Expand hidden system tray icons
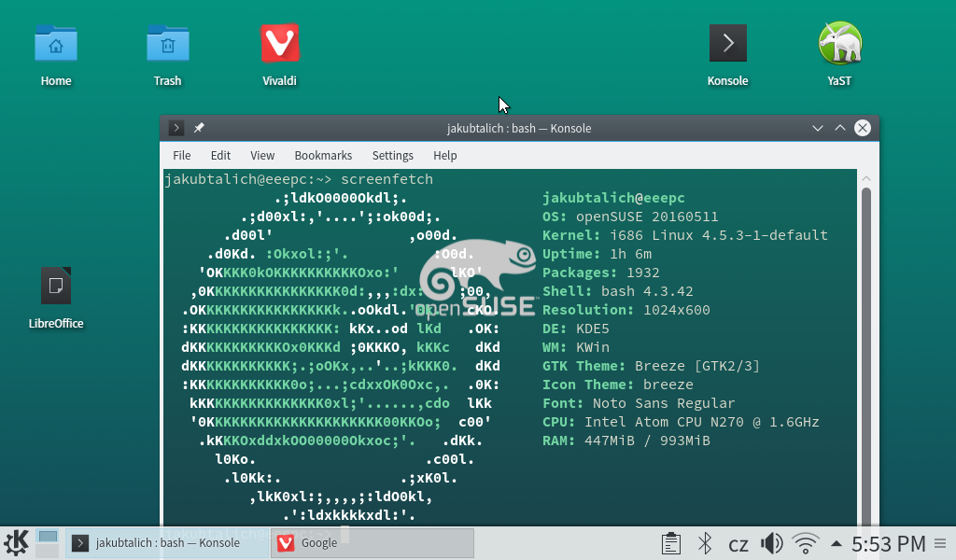The height and width of the screenshot is (560, 956). click(836, 543)
